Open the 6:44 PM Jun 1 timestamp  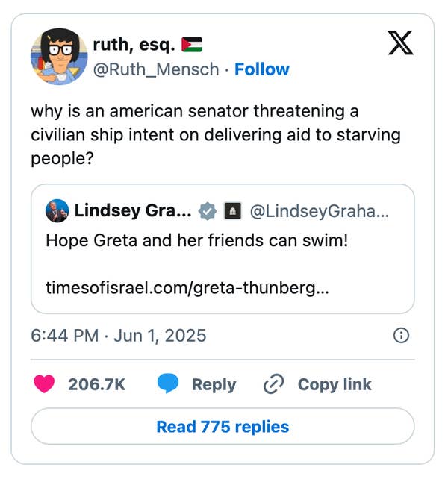pos(119,336)
